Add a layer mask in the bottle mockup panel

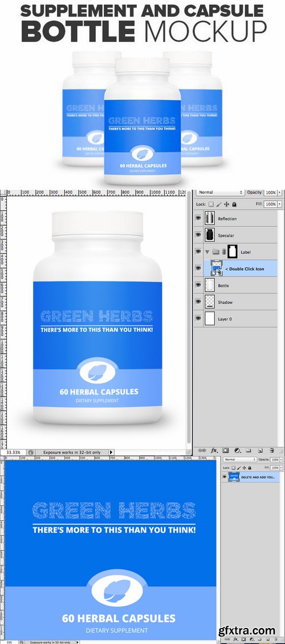pyautogui.click(x=226, y=451)
